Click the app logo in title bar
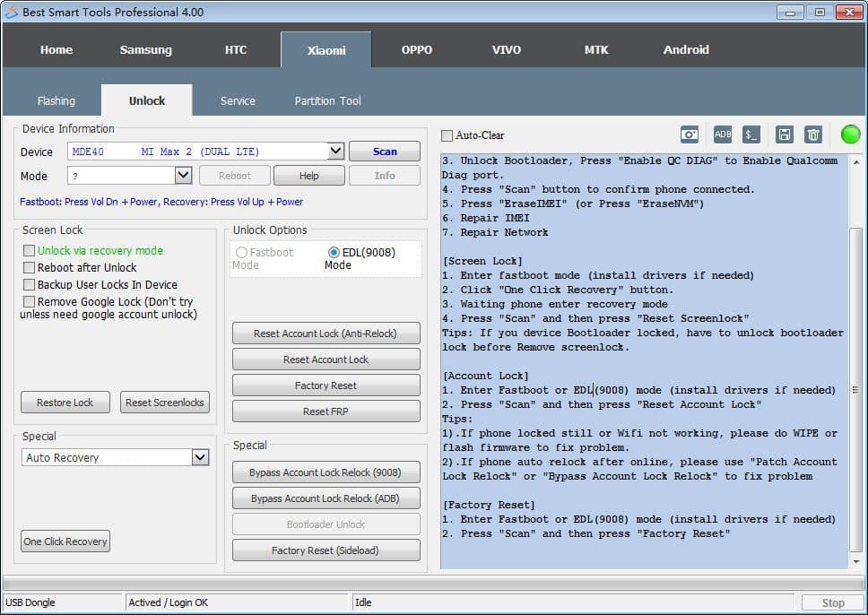 pyautogui.click(x=12, y=12)
